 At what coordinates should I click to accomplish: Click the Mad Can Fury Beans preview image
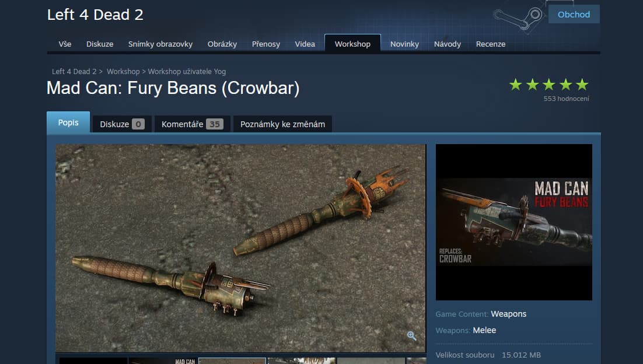click(x=514, y=222)
